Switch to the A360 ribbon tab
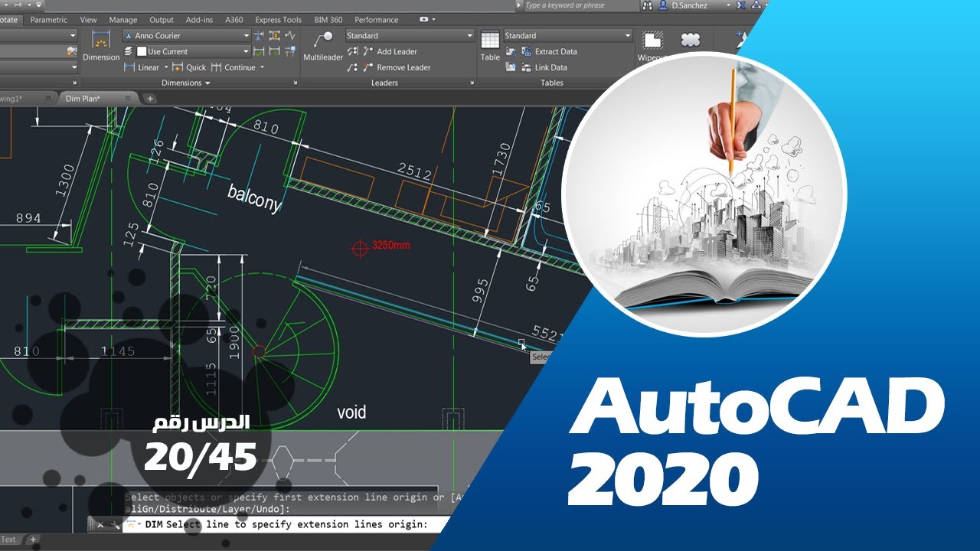The height and width of the screenshot is (551, 980). pos(234,20)
